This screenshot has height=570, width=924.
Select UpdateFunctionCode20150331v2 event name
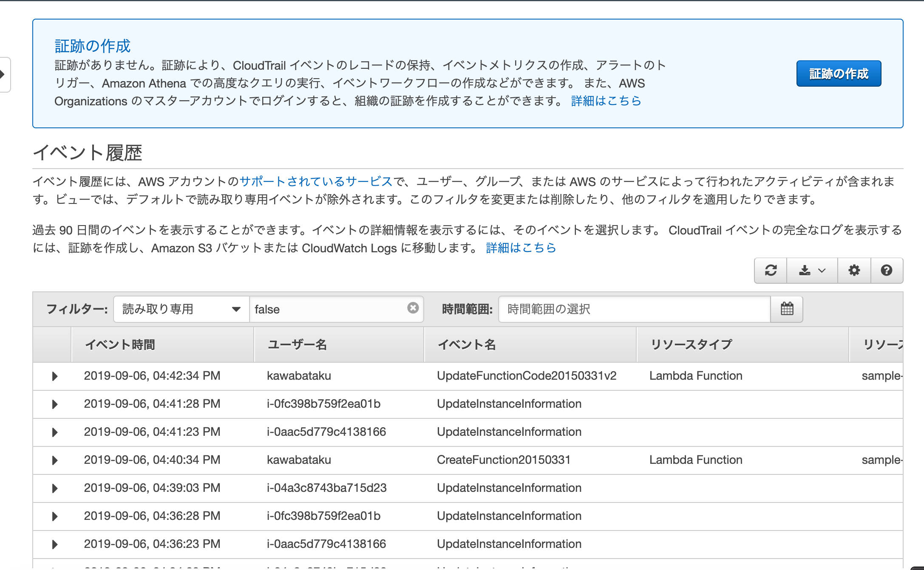click(x=527, y=375)
